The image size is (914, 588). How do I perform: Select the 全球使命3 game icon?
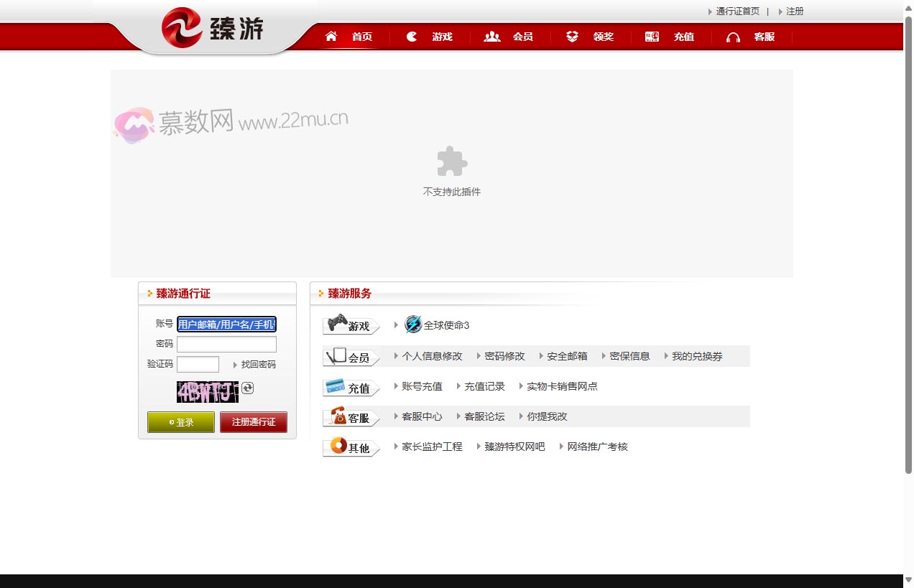413,325
